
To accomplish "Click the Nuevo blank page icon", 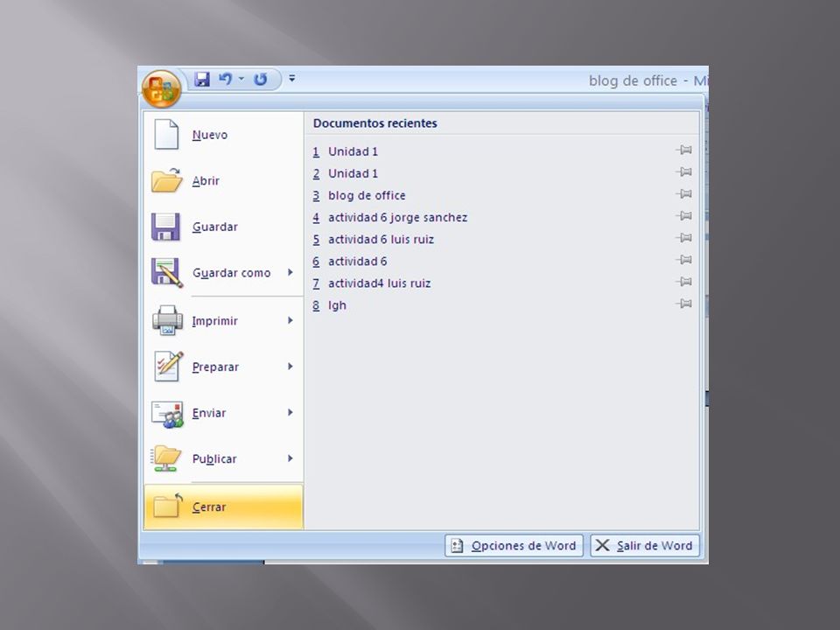I will 166,135.
